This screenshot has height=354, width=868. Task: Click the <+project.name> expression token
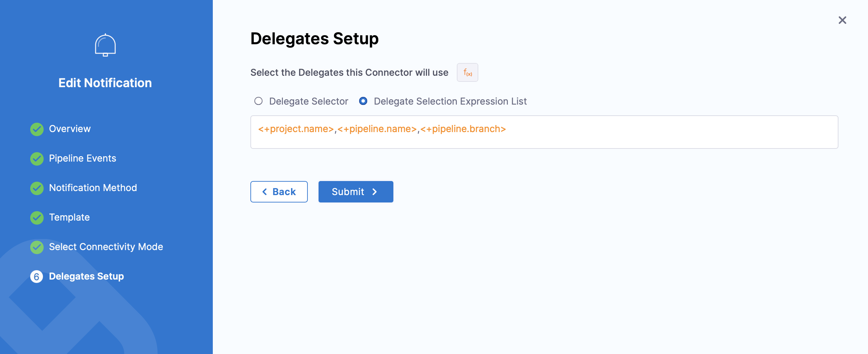click(295, 129)
